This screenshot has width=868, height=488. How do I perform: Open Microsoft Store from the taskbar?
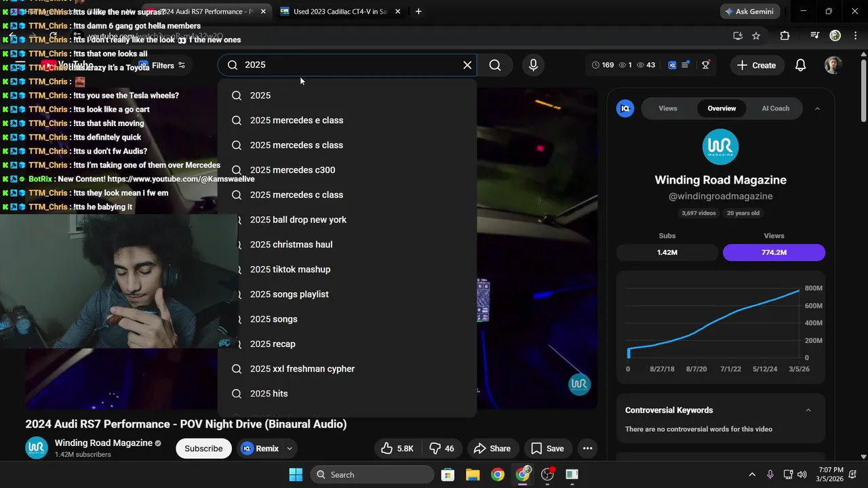(448, 474)
